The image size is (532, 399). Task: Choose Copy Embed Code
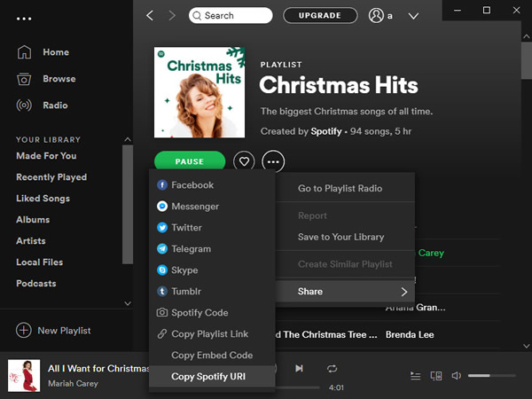pyautogui.click(x=212, y=356)
